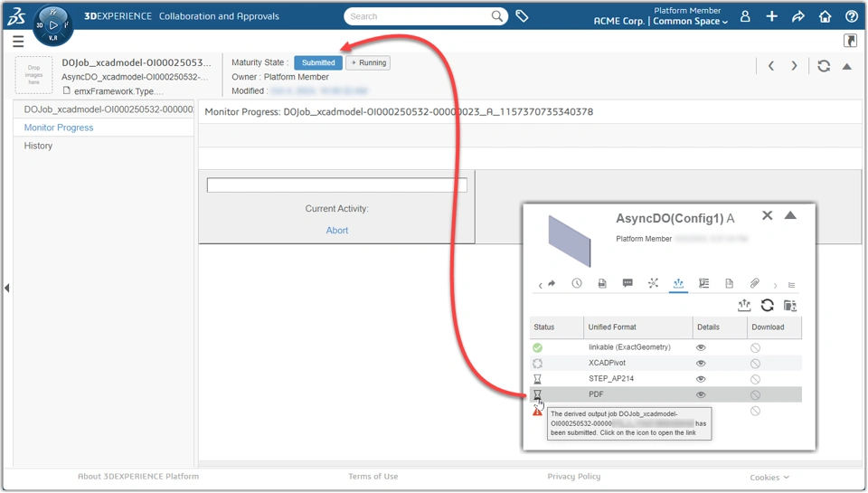Click the Share arrow icon in top bar
This screenshot has height=493, width=868.
point(798,16)
